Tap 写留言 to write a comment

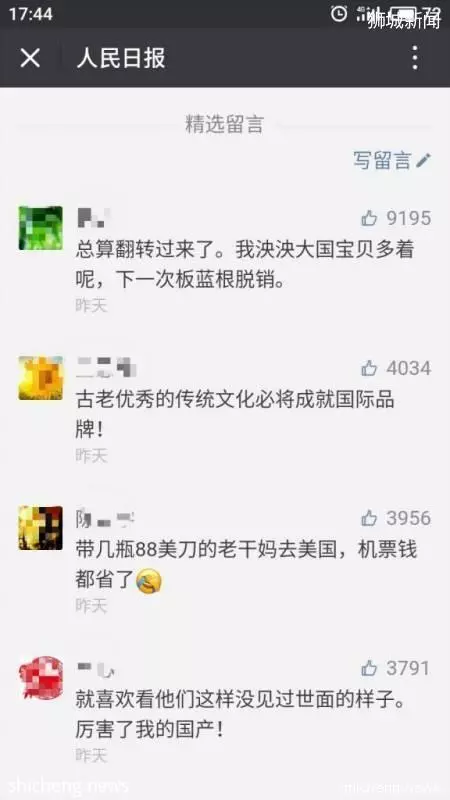382,160
